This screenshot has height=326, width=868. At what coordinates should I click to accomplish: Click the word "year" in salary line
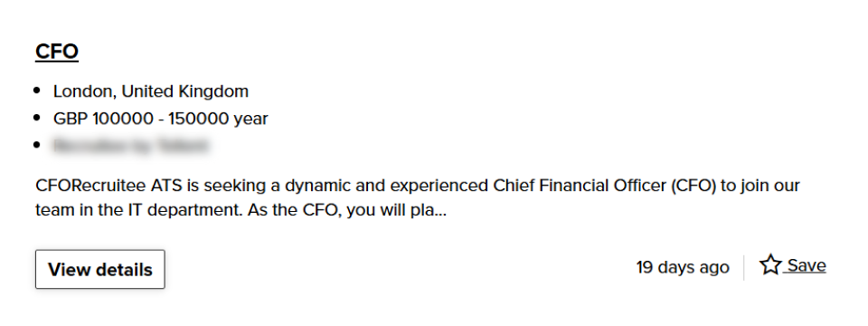tap(250, 119)
